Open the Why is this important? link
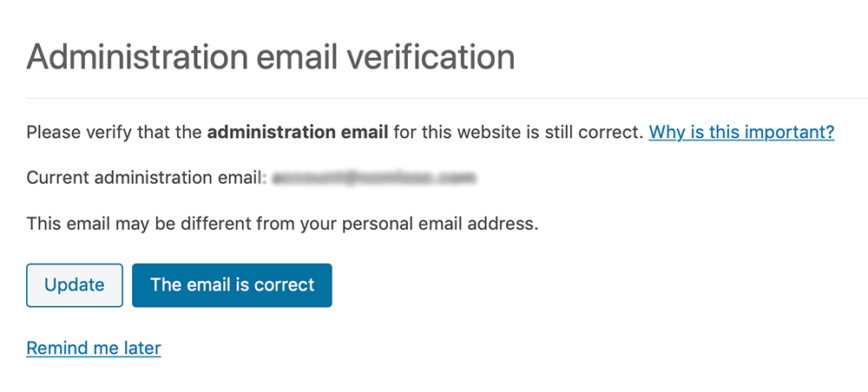Image resolution: width=868 pixels, height=392 pixels. [x=741, y=132]
